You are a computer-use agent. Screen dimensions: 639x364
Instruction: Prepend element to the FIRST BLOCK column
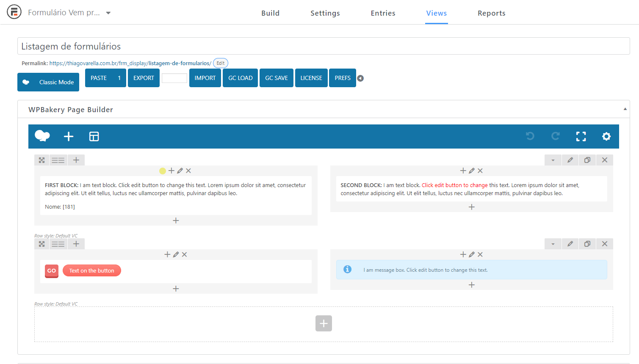(172, 171)
